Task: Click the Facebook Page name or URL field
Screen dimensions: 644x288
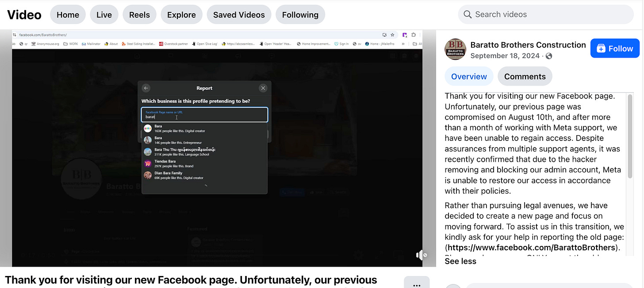Action: (204, 115)
